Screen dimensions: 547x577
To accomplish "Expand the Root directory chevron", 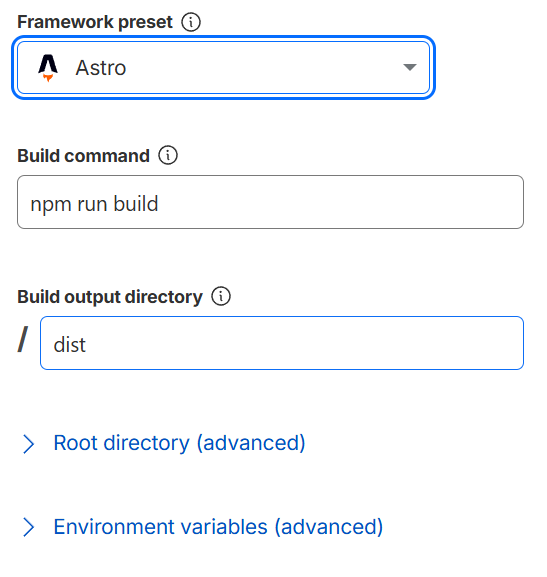I will (x=28, y=444).
